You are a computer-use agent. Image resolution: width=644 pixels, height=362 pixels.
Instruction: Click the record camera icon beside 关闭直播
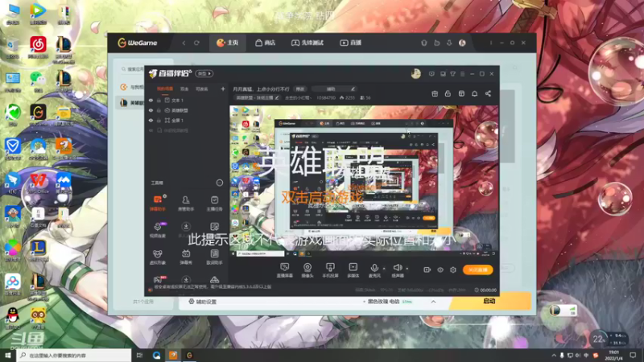[x=427, y=269]
